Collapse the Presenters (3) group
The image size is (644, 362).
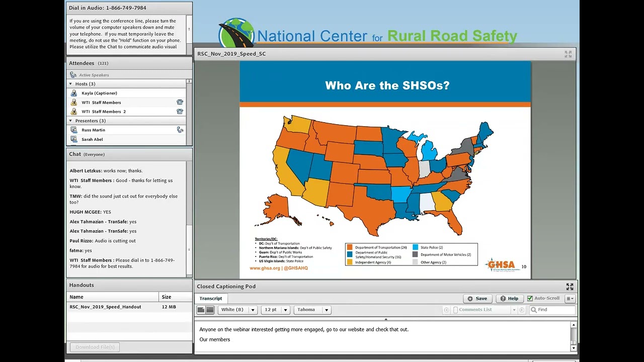coord(70,121)
